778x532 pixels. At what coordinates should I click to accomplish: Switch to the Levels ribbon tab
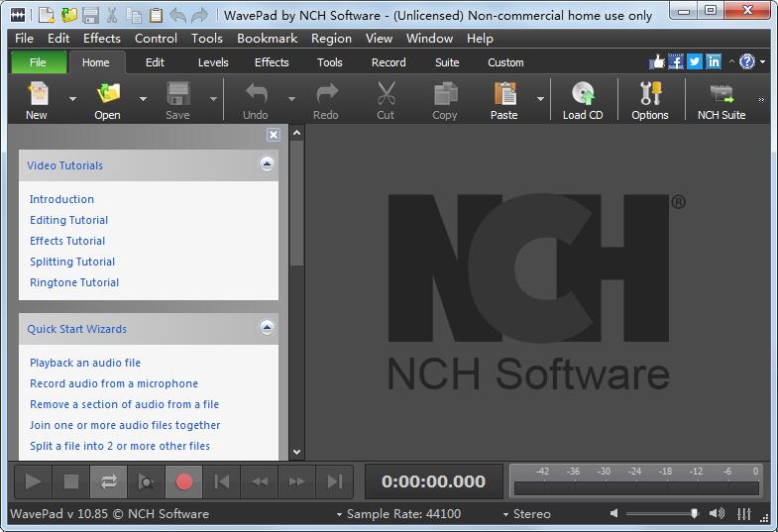point(213,62)
